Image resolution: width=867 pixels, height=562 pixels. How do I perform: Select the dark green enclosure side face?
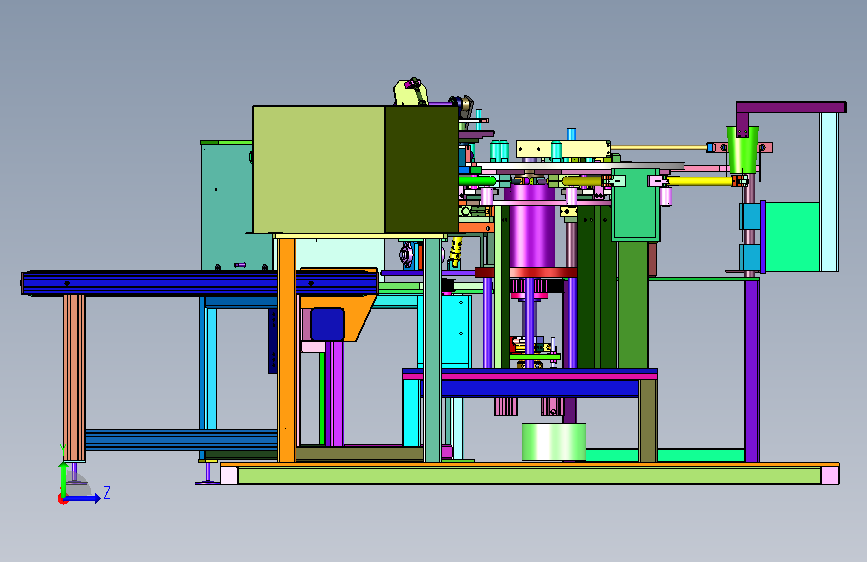coord(421,169)
